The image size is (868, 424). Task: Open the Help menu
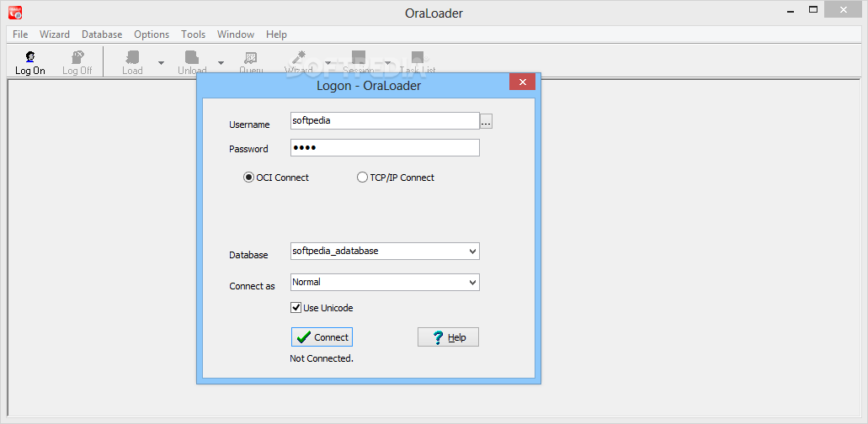coord(276,34)
